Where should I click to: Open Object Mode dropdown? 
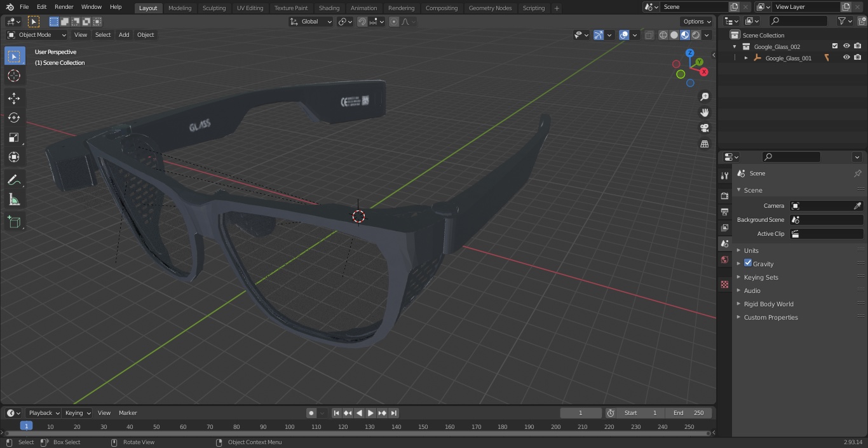point(37,35)
